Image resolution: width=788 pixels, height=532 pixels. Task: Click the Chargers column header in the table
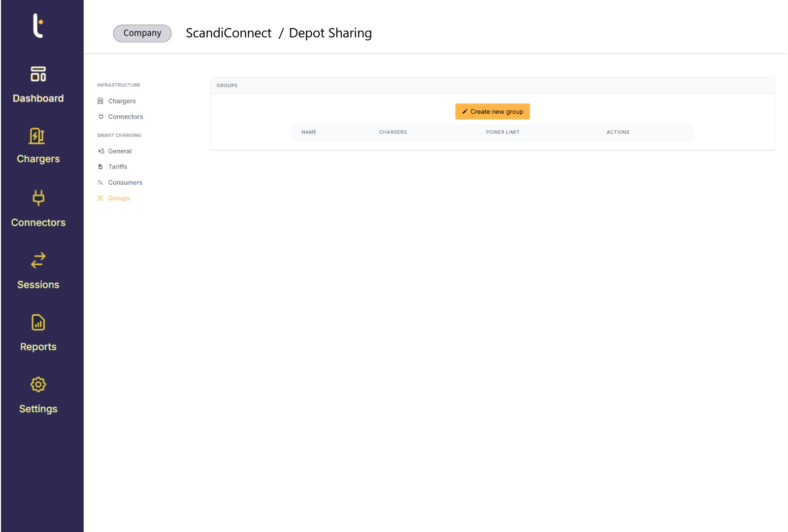coord(393,133)
